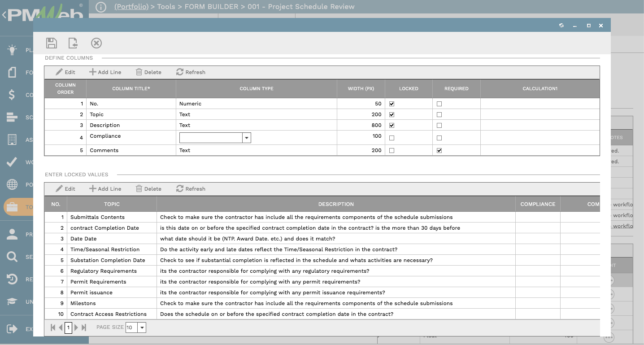Image resolution: width=644 pixels, height=345 pixels.
Task: Click the building sidebar icon
Action: point(12,140)
